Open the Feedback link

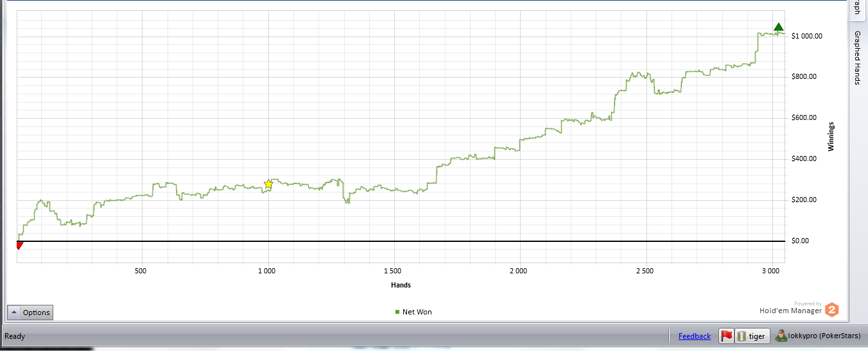point(695,336)
